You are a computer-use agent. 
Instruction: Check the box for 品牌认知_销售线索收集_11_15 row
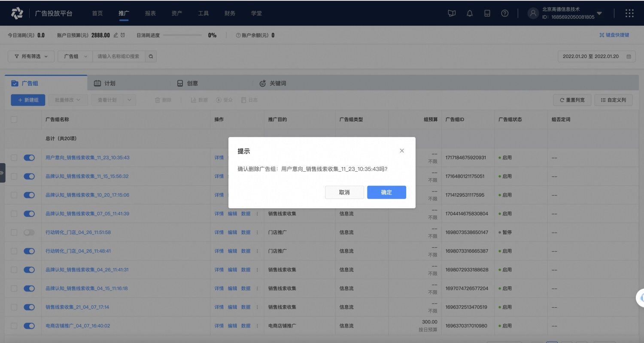pos(14,176)
